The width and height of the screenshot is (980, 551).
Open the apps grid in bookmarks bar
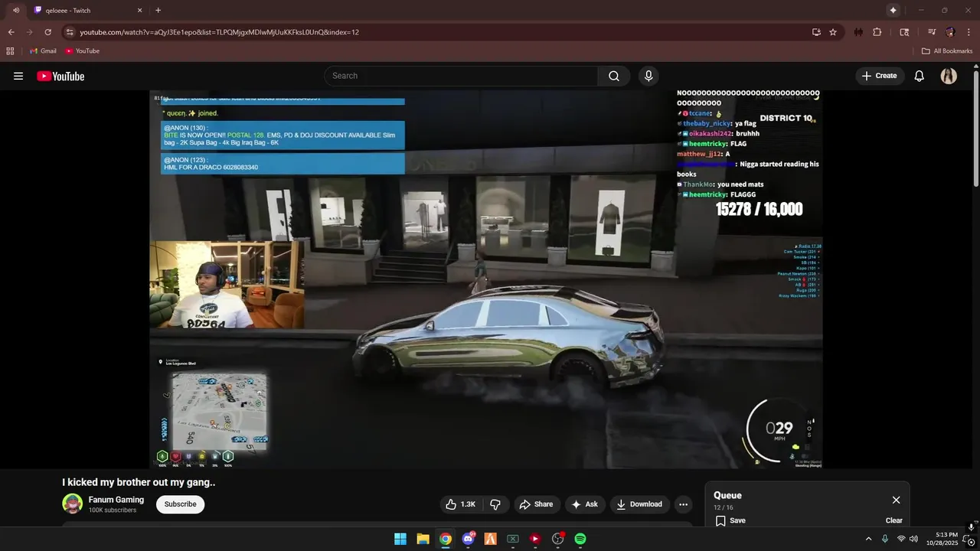pyautogui.click(x=10, y=51)
